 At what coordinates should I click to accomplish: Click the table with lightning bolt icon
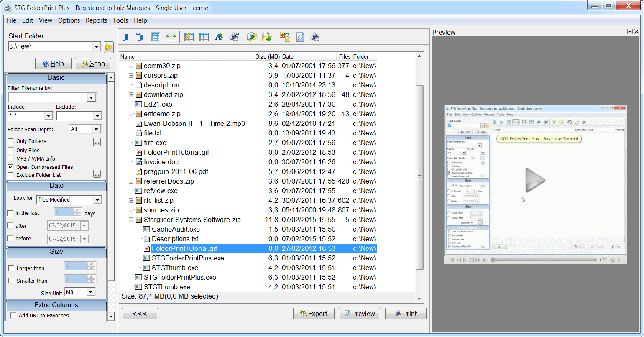pos(189,37)
